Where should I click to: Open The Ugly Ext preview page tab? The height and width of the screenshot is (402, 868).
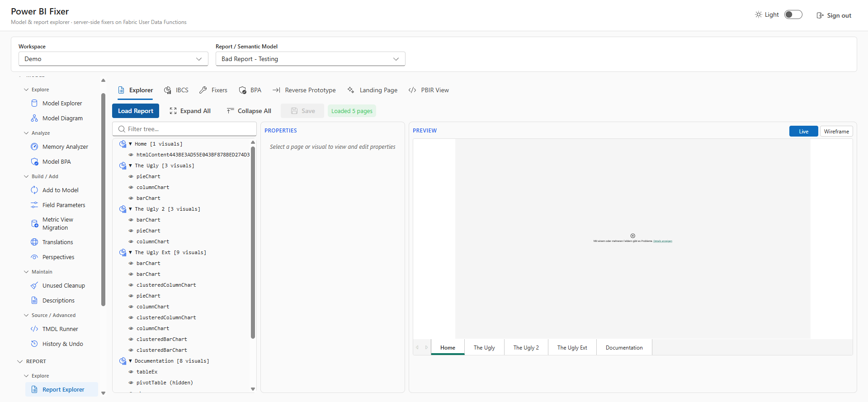[x=572, y=347]
